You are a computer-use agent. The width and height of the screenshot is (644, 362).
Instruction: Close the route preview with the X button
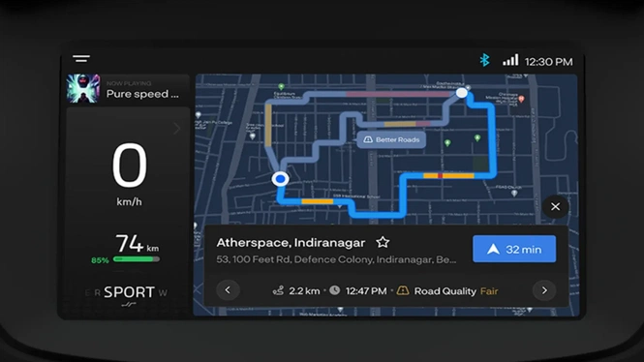point(555,207)
